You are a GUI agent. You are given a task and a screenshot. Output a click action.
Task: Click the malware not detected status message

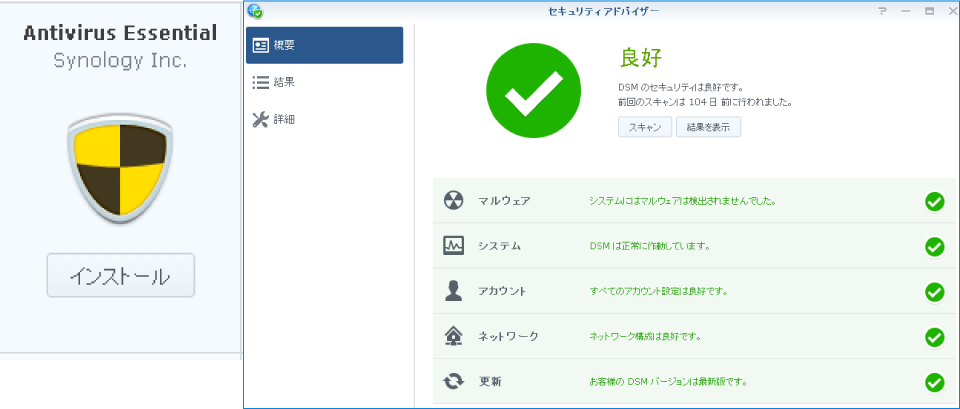coord(683,201)
